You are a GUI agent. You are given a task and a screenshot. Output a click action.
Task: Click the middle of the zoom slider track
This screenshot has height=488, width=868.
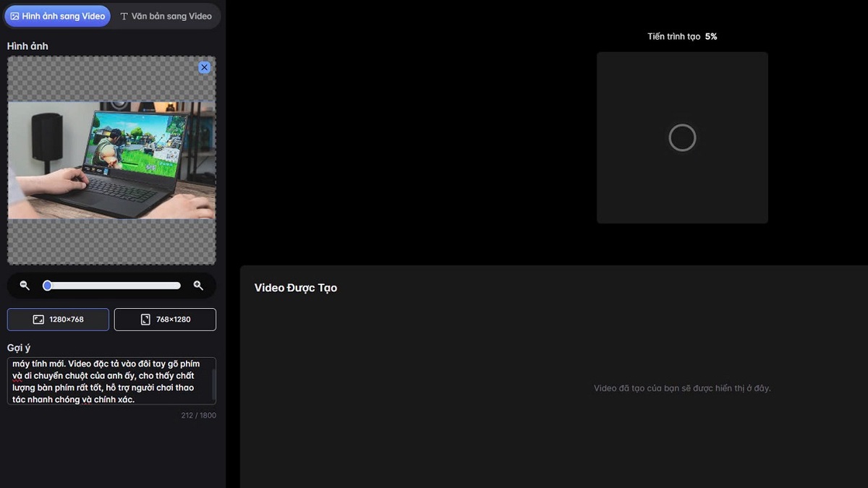tap(112, 286)
